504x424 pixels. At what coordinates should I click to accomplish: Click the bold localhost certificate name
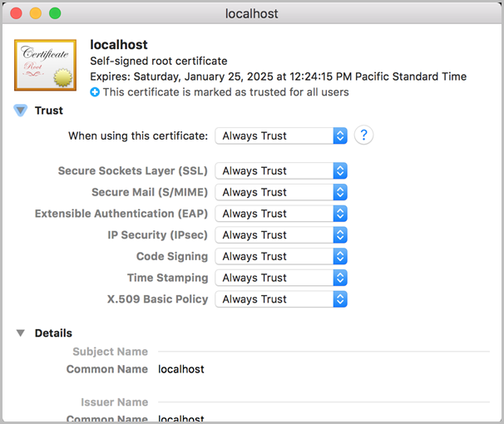[x=119, y=45]
